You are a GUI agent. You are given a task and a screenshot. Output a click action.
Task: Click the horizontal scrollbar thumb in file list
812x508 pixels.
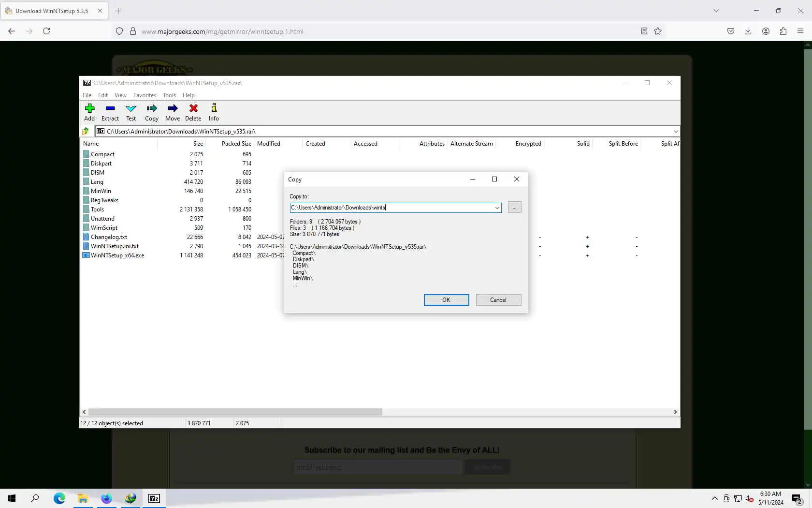click(x=235, y=412)
